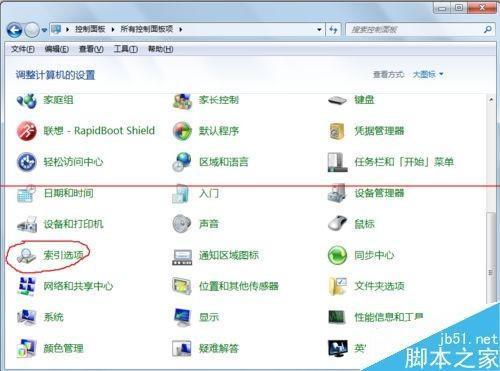This screenshot has height=371, width=500.
Task: Open the 默认程序 default programs icon
Action: click(x=182, y=131)
